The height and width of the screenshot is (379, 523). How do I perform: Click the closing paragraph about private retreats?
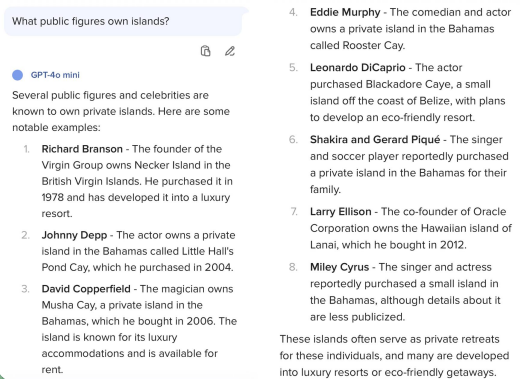[x=395, y=356]
